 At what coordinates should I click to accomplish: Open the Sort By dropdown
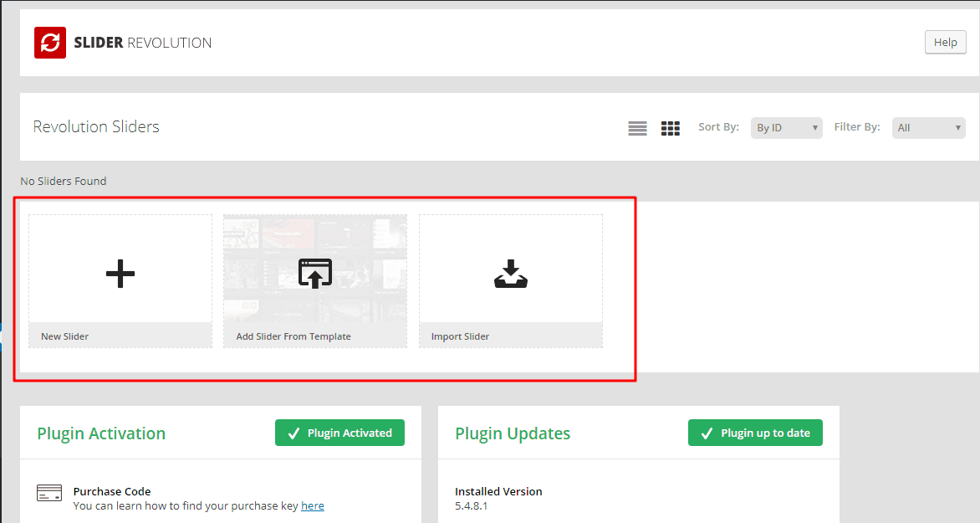click(786, 127)
